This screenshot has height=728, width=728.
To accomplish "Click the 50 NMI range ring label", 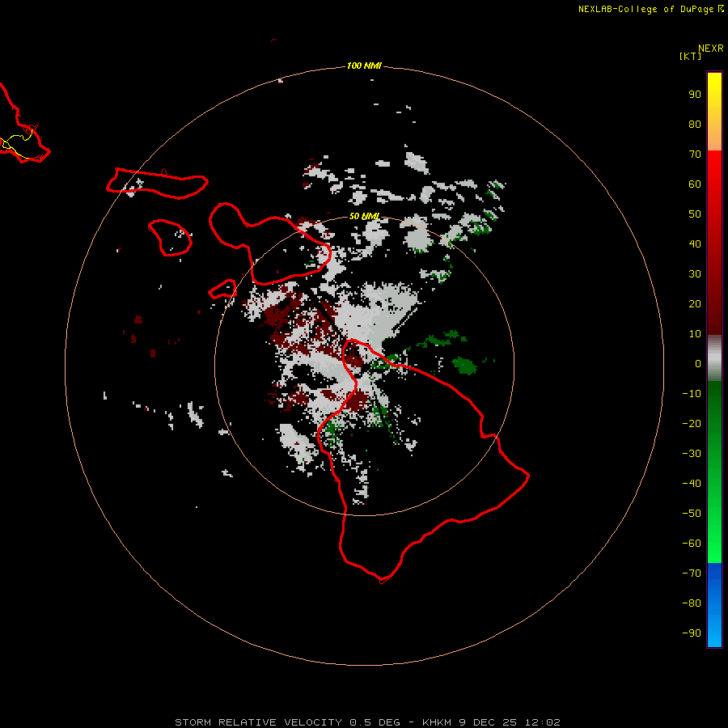I will [x=364, y=216].
